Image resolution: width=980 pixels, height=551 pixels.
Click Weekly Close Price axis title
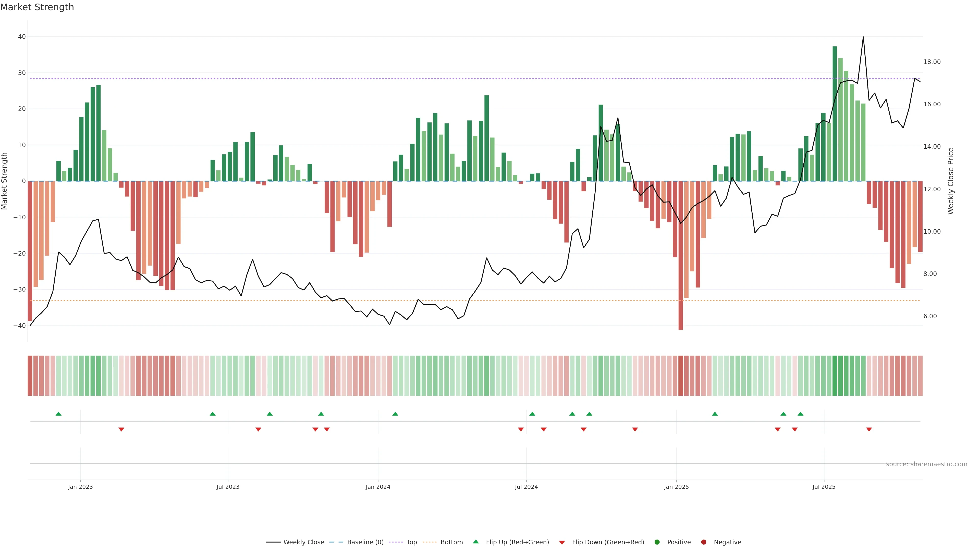(x=951, y=181)
